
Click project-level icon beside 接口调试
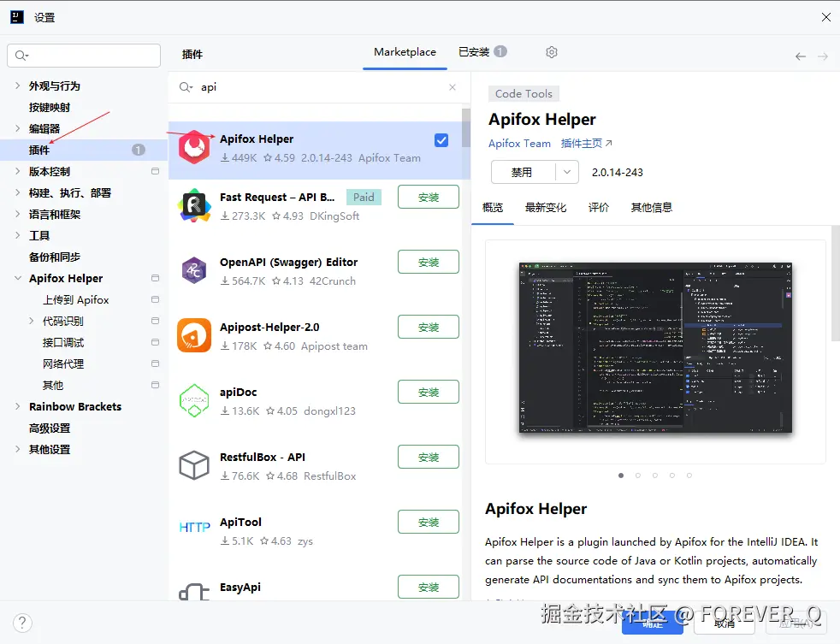pos(156,342)
